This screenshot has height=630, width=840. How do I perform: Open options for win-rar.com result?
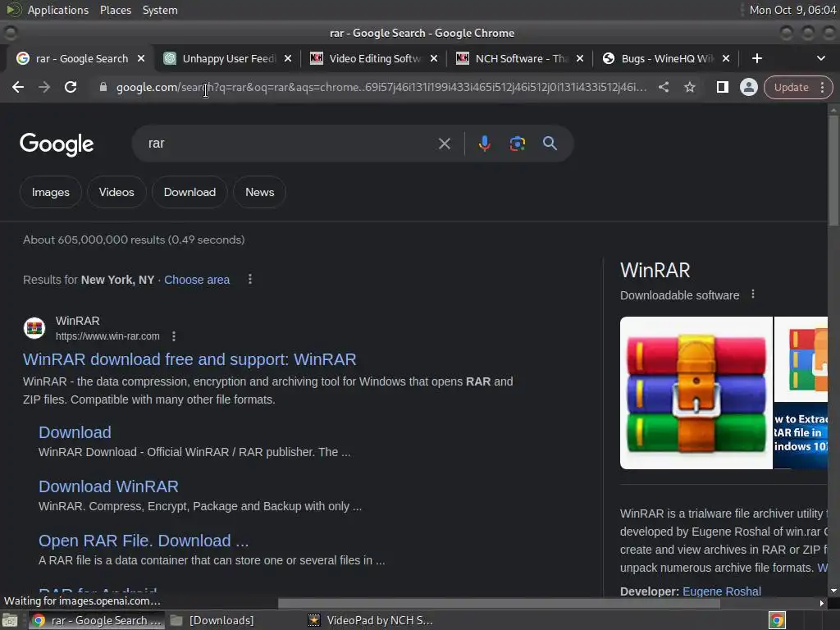[x=174, y=336]
